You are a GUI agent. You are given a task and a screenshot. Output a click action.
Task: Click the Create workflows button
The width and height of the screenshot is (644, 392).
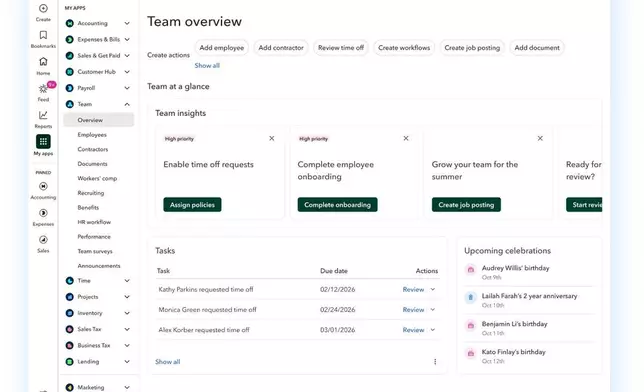404,48
